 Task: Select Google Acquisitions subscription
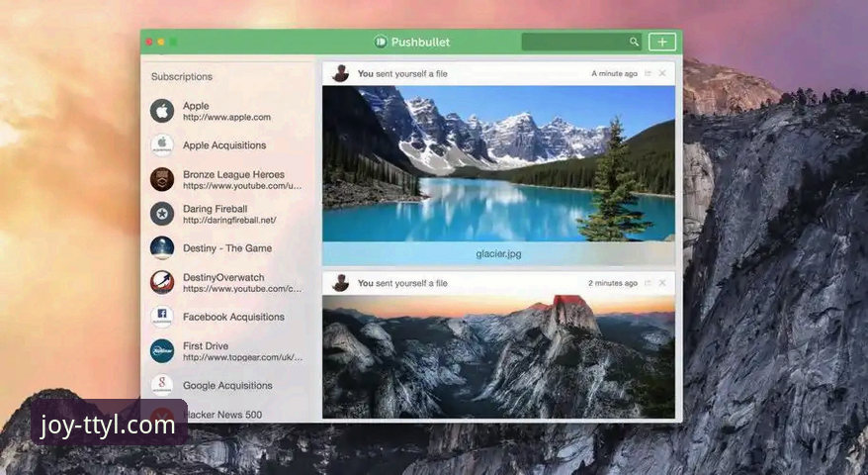[x=227, y=385]
